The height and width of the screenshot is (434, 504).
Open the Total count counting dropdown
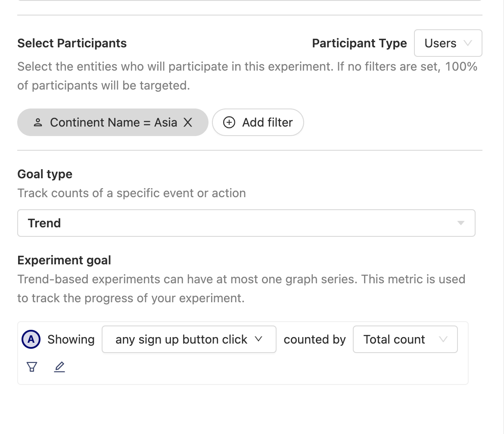coord(405,339)
